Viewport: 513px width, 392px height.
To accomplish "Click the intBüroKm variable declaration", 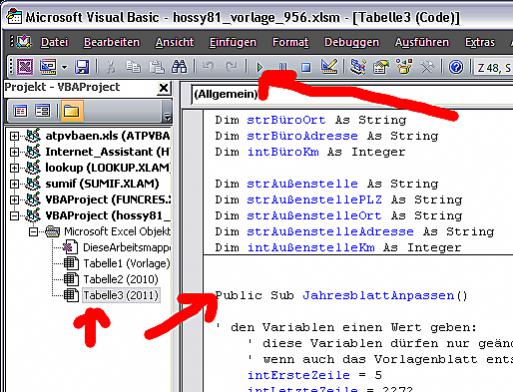I will [x=283, y=152].
